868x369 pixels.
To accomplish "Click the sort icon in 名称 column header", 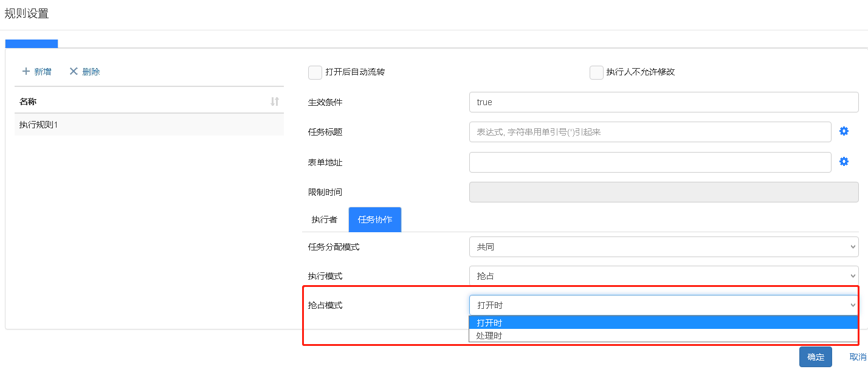I will tap(275, 102).
